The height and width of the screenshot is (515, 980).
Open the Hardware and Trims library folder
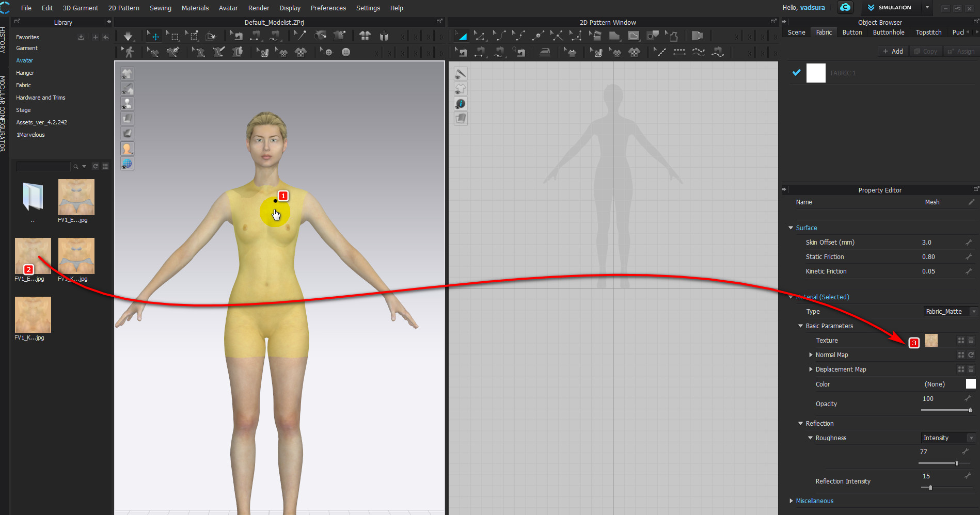click(x=41, y=98)
